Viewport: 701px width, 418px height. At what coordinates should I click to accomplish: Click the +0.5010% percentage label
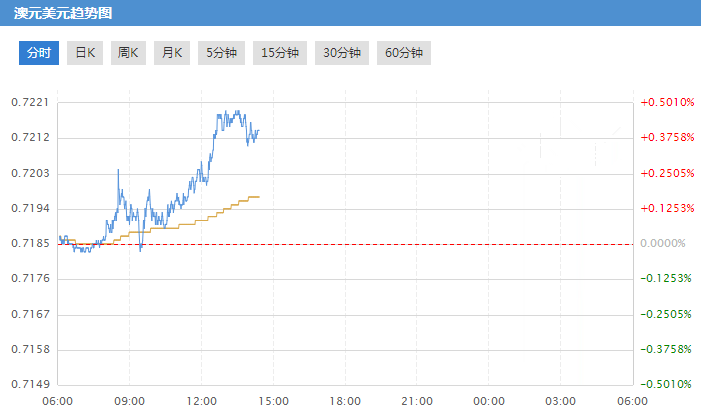[666, 102]
